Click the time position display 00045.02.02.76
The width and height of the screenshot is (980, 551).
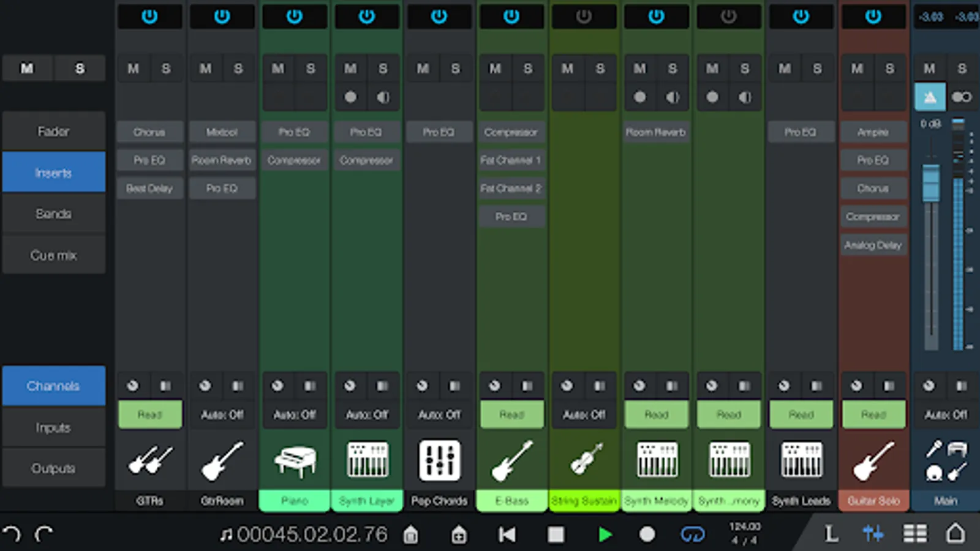tap(312, 534)
